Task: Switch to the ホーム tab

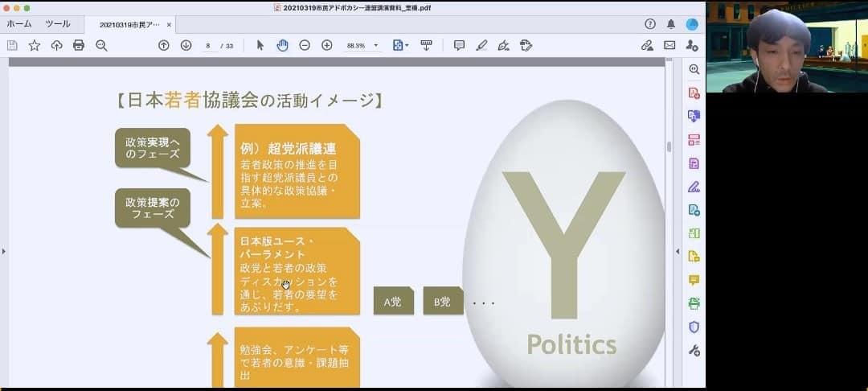Action: (x=19, y=24)
